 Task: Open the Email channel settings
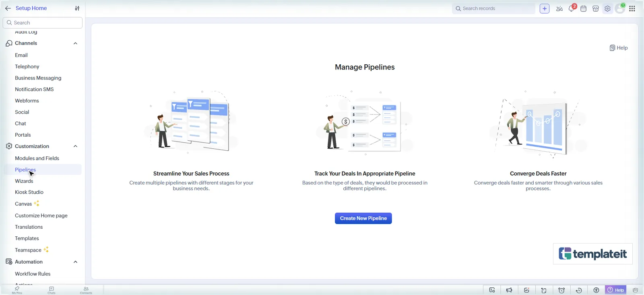coord(21,55)
